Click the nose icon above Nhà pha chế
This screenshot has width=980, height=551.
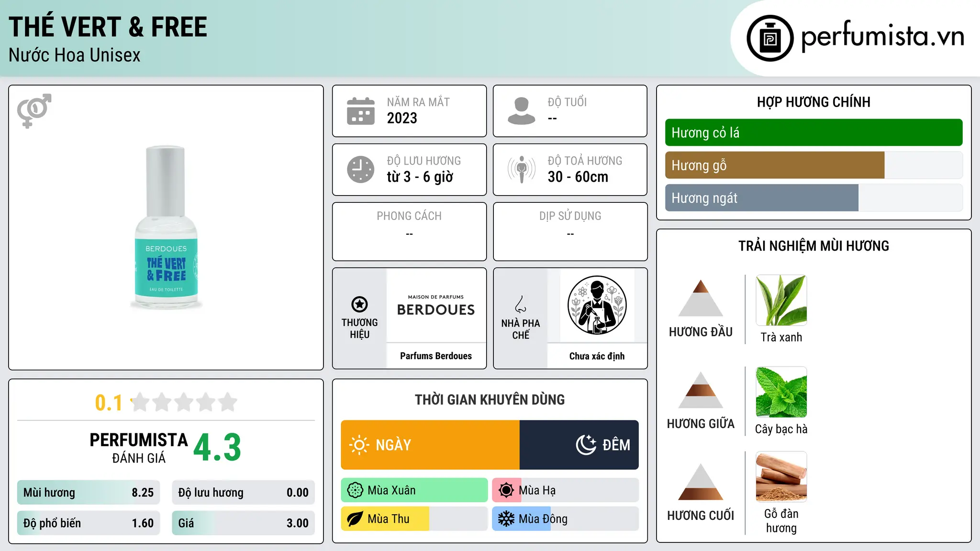click(521, 304)
